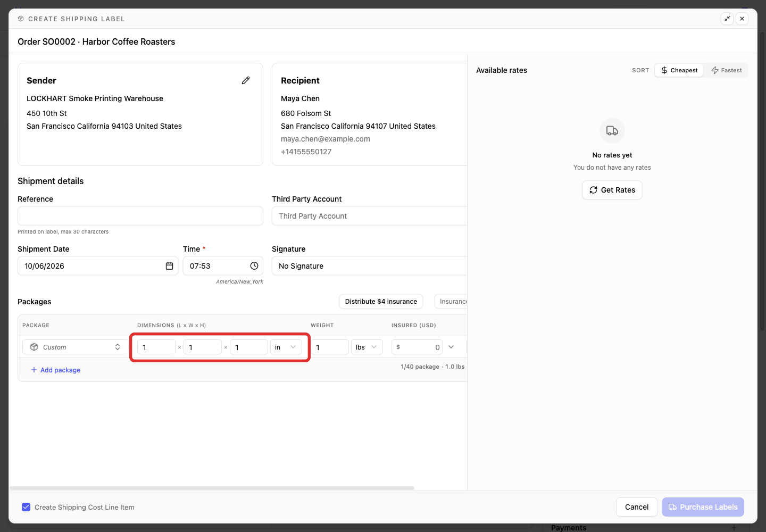Add another package

pyautogui.click(x=55, y=370)
